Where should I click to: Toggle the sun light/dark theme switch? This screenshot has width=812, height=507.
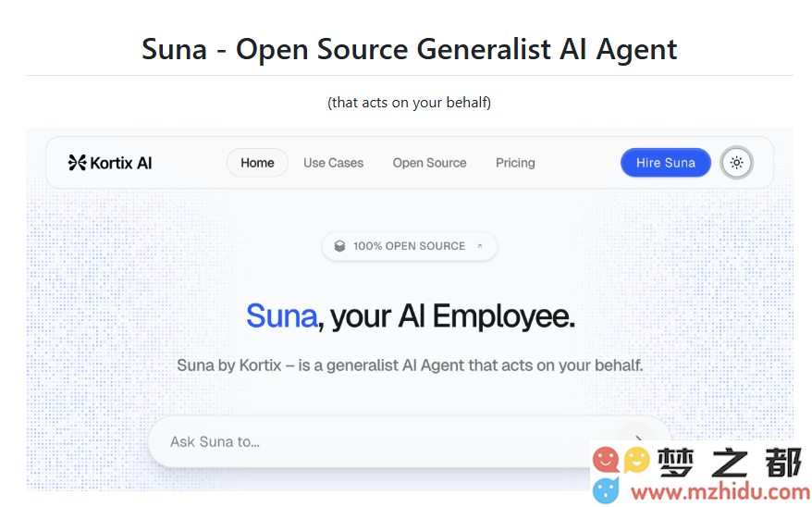pyautogui.click(x=736, y=163)
